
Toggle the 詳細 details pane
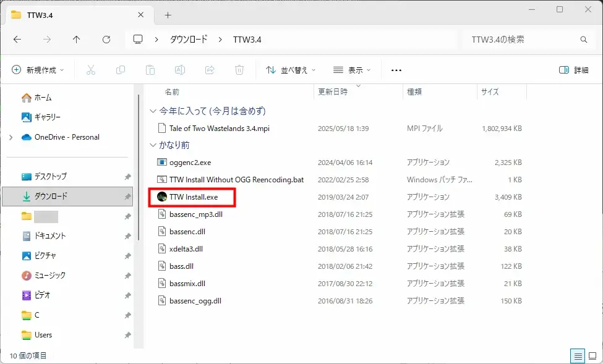click(x=573, y=70)
